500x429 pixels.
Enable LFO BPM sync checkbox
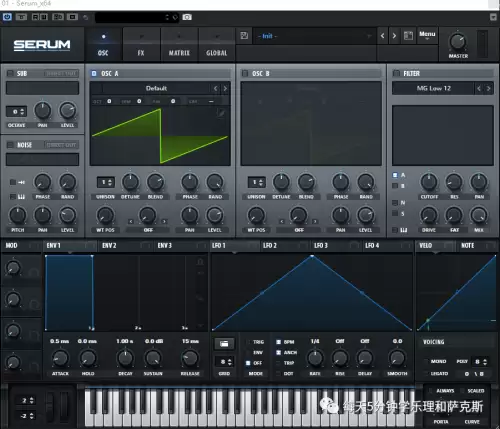[279, 342]
